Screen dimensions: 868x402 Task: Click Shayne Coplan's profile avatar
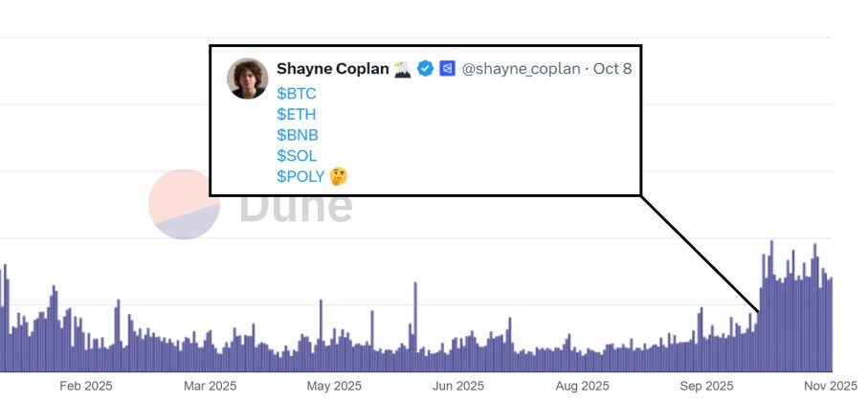point(248,78)
